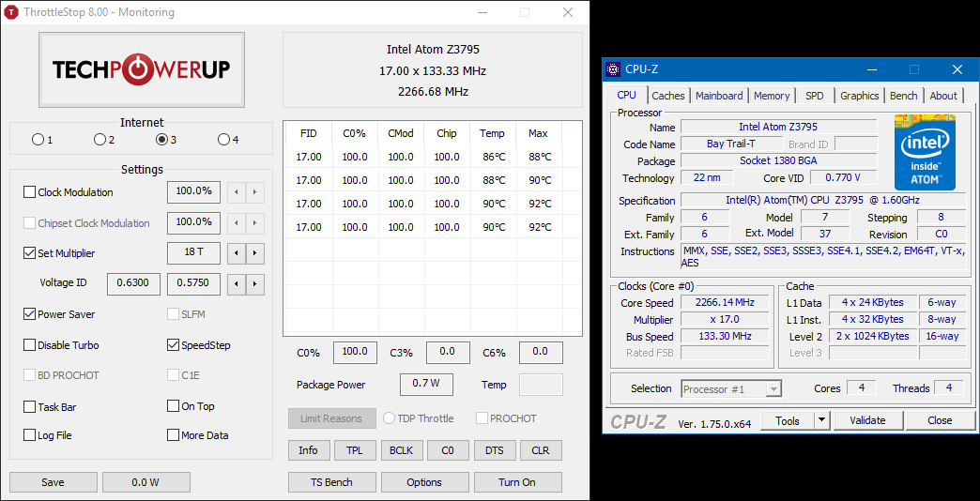Open the SPD tab in CPU-Z

tap(815, 96)
